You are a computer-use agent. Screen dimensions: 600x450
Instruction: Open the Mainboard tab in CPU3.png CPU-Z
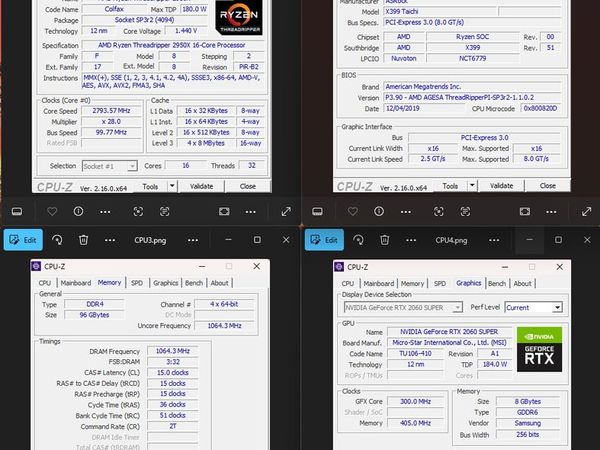point(76,283)
